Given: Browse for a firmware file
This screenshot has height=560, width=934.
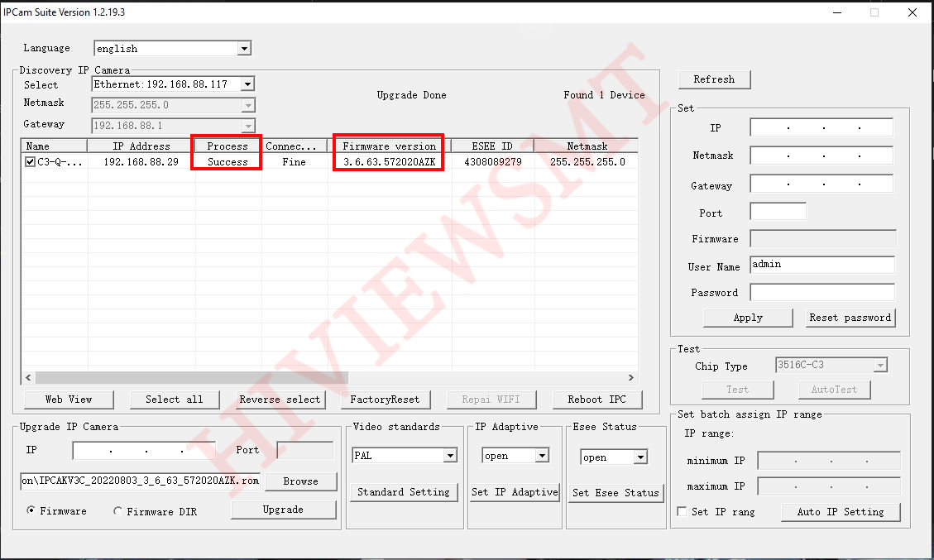Looking at the screenshot, I should point(300,481).
